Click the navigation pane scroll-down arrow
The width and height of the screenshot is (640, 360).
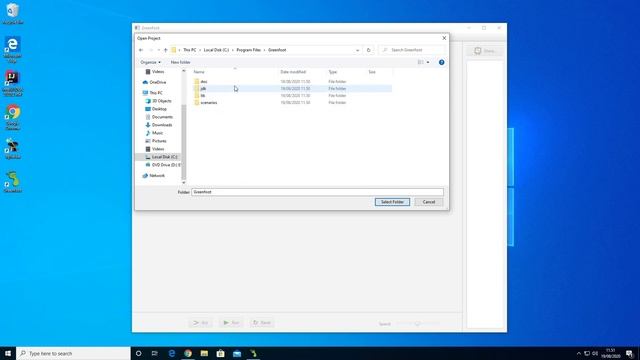pyautogui.click(x=184, y=182)
